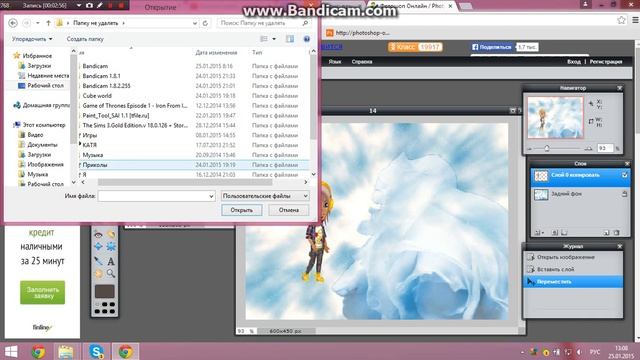Select the Задний фон layer thumbnail

(x=541, y=195)
